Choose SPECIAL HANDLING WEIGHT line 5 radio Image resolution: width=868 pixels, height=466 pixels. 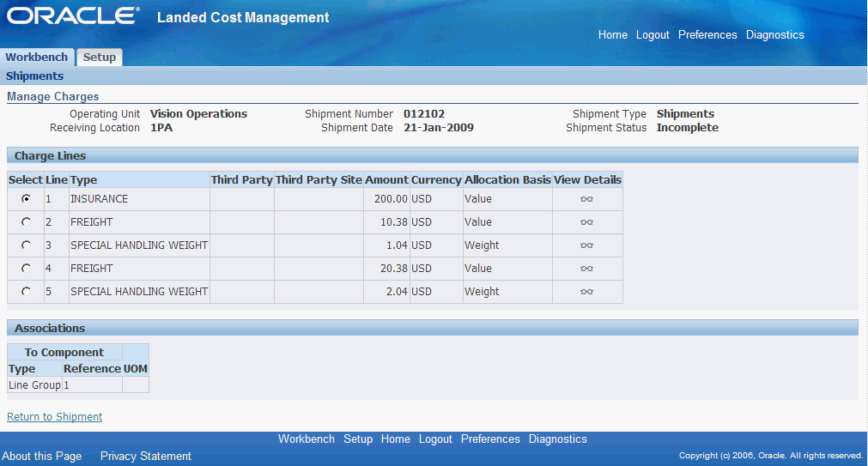[x=26, y=291]
